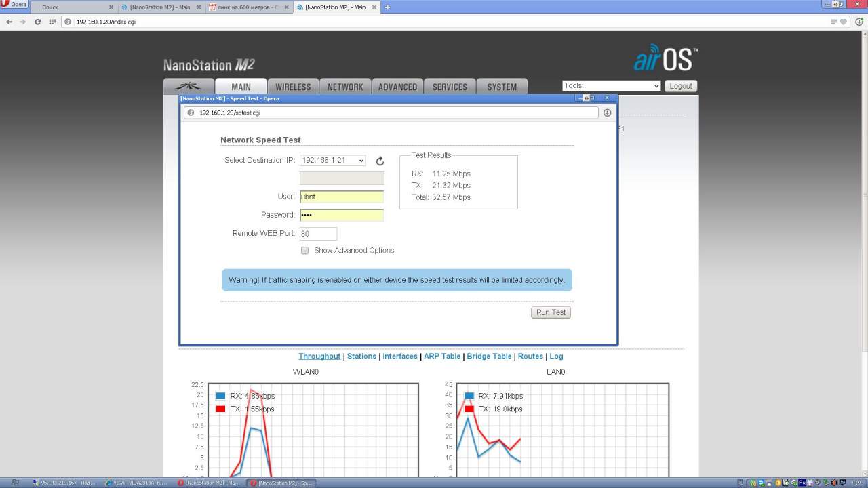Open the Stations monitor link
This screenshot has width=868, height=488.
(x=361, y=357)
